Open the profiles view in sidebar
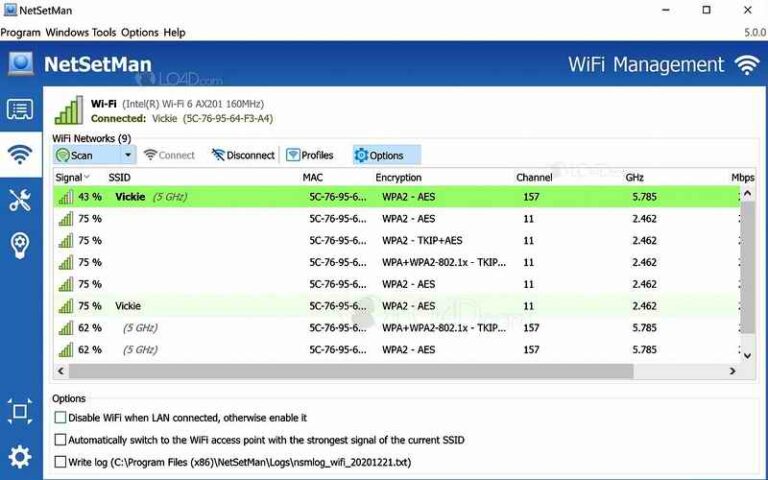This screenshot has height=480, width=768. (x=20, y=110)
